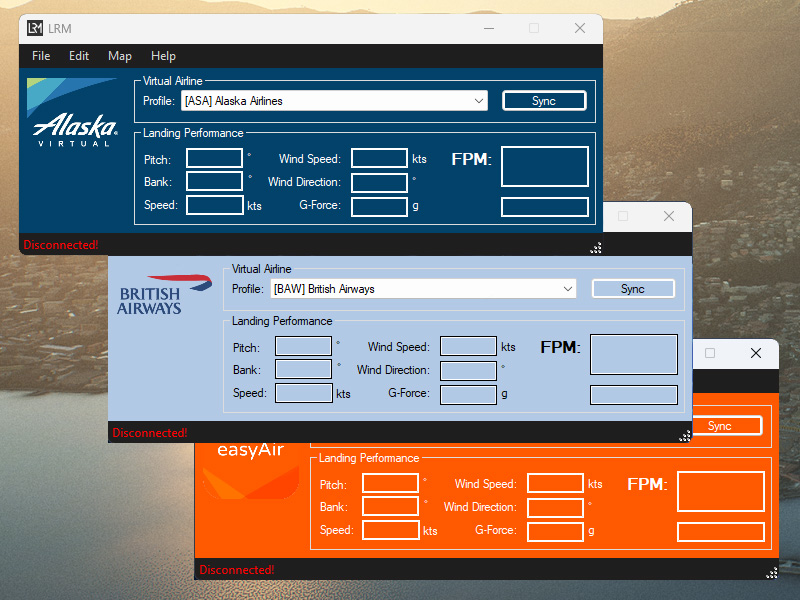This screenshot has width=800, height=600.
Task: Click the box below FPM in Alaska window
Action: click(544, 207)
